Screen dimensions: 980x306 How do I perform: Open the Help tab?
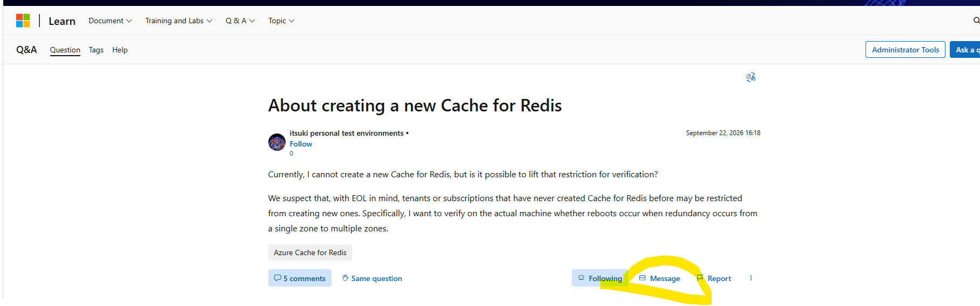tap(120, 50)
